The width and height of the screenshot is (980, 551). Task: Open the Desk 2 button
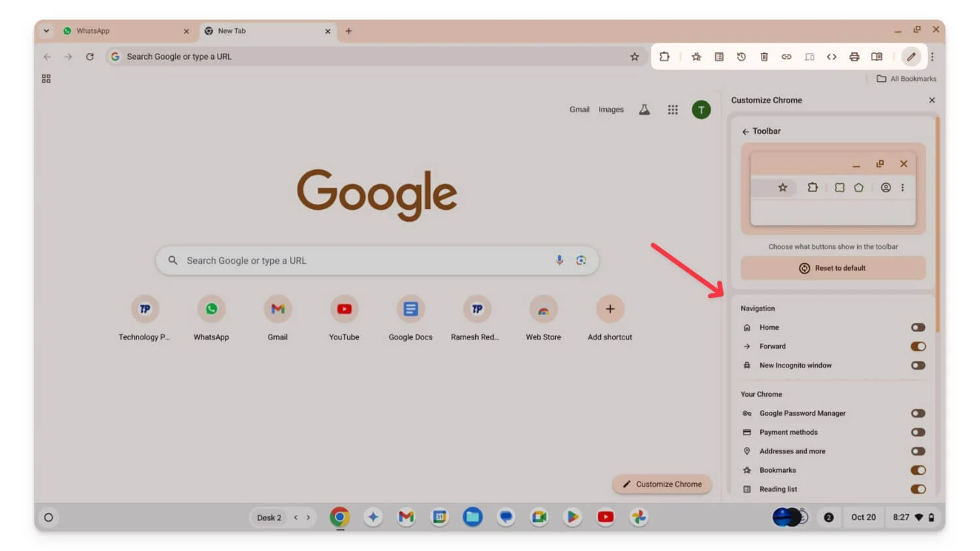point(269,518)
